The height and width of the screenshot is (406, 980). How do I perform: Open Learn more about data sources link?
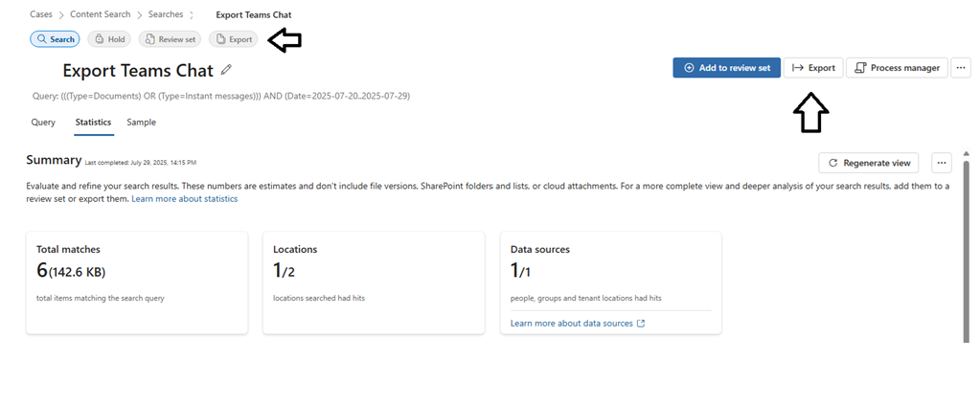click(578, 323)
